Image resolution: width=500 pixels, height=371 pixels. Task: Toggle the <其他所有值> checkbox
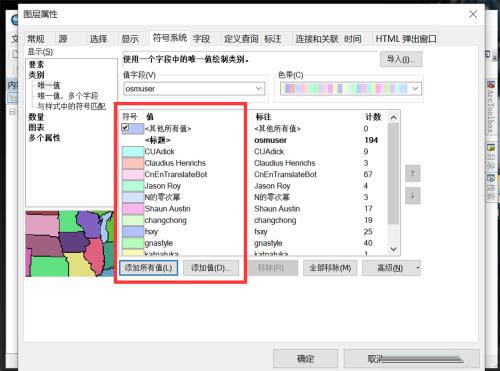tap(125, 127)
